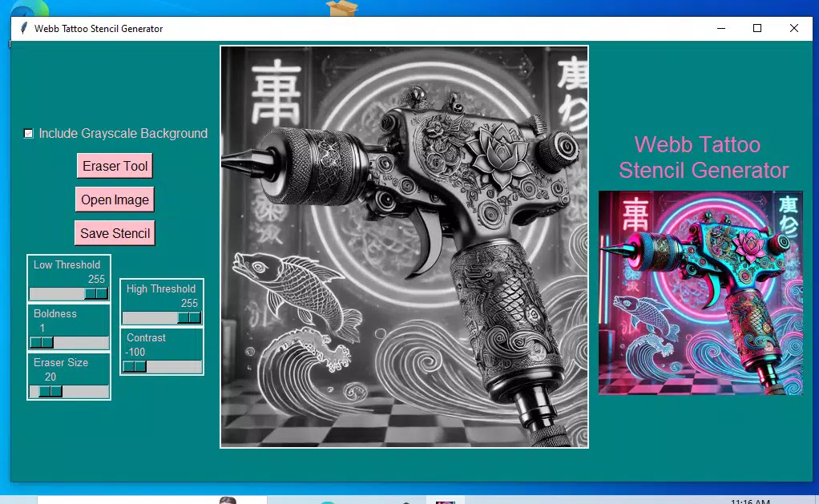Image resolution: width=819 pixels, height=504 pixels.
Task: Click the Low Threshold value 255
Action: click(96, 279)
